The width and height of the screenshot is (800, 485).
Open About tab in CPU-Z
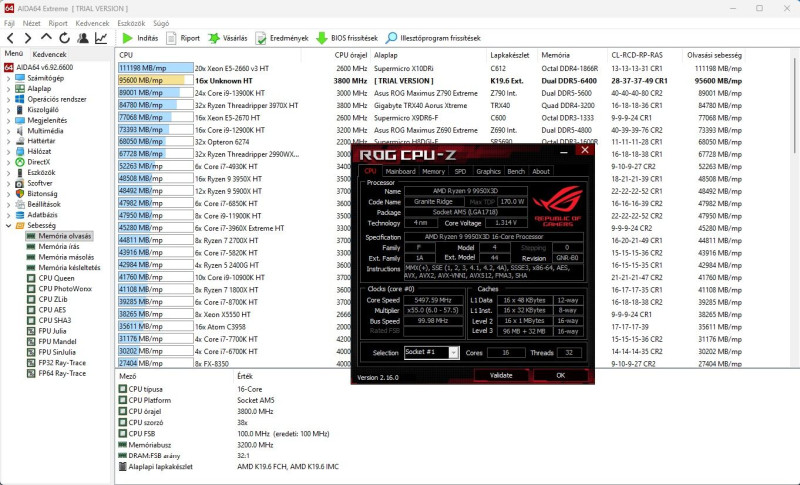tap(541, 171)
